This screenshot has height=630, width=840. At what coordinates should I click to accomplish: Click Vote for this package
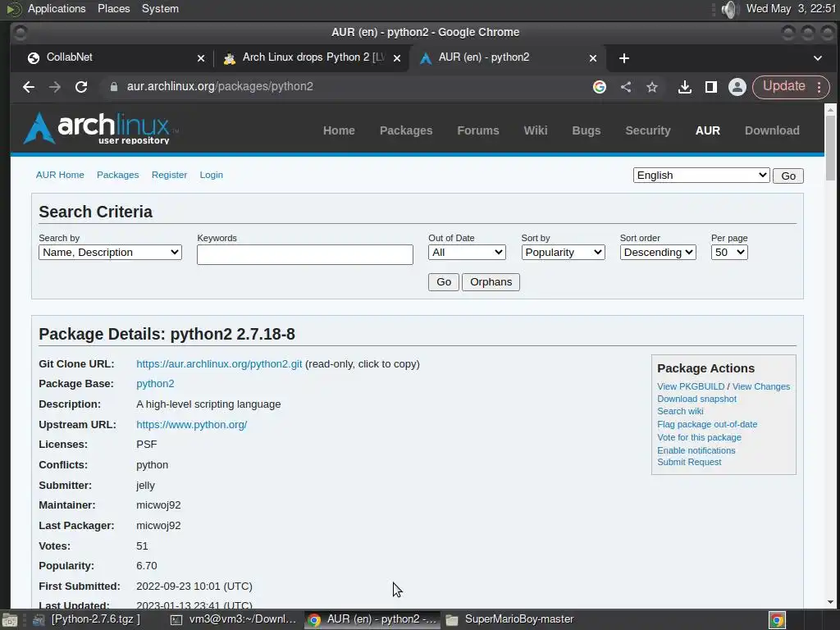tap(699, 437)
